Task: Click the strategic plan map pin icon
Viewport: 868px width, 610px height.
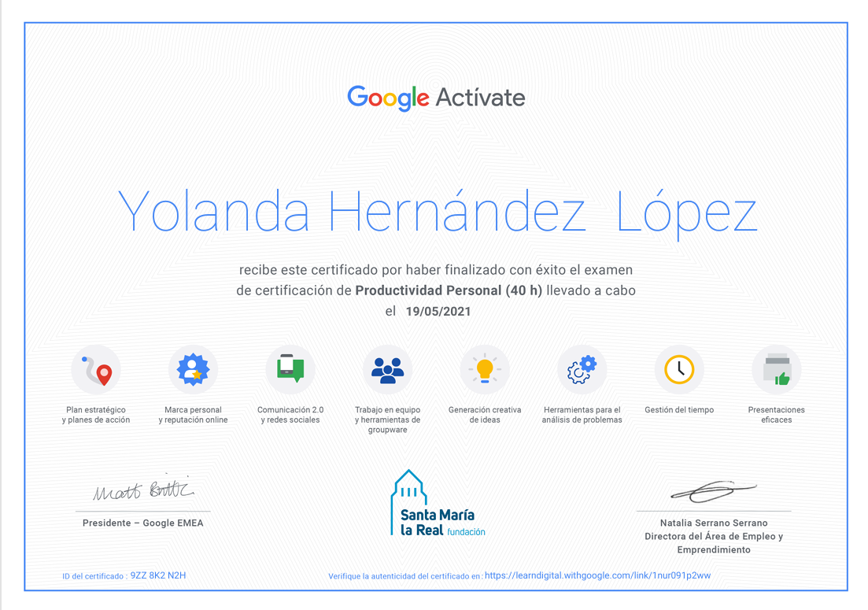Action: click(x=96, y=370)
